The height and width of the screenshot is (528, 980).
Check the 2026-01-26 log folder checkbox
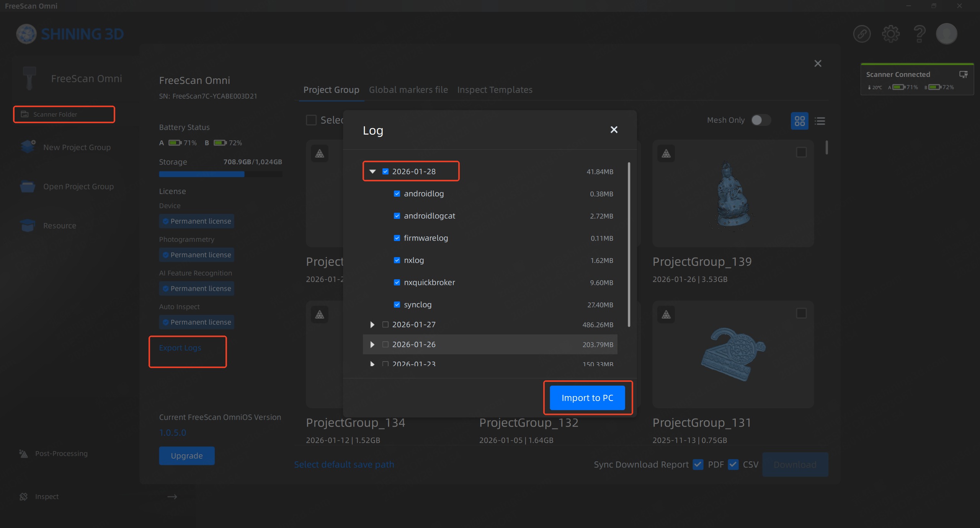pos(385,344)
